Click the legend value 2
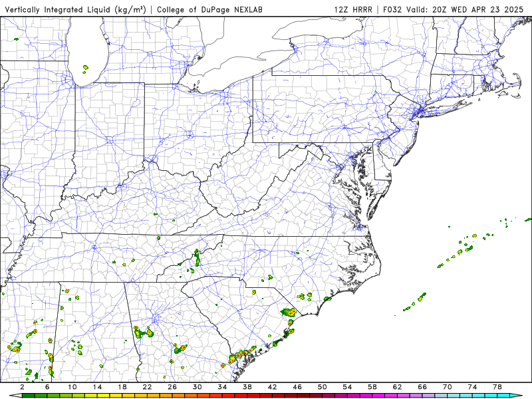The width and height of the screenshot is (532, 399). click(23, 387)
